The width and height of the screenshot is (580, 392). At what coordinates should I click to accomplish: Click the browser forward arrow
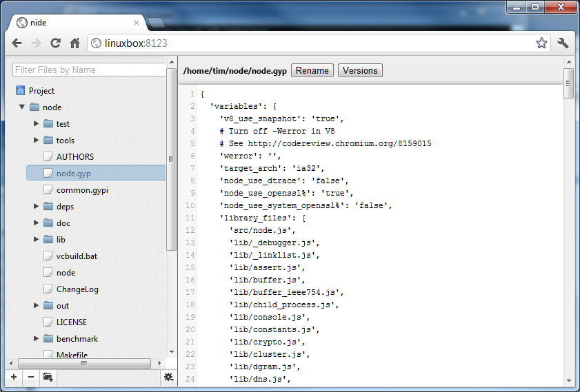(37, 43)
